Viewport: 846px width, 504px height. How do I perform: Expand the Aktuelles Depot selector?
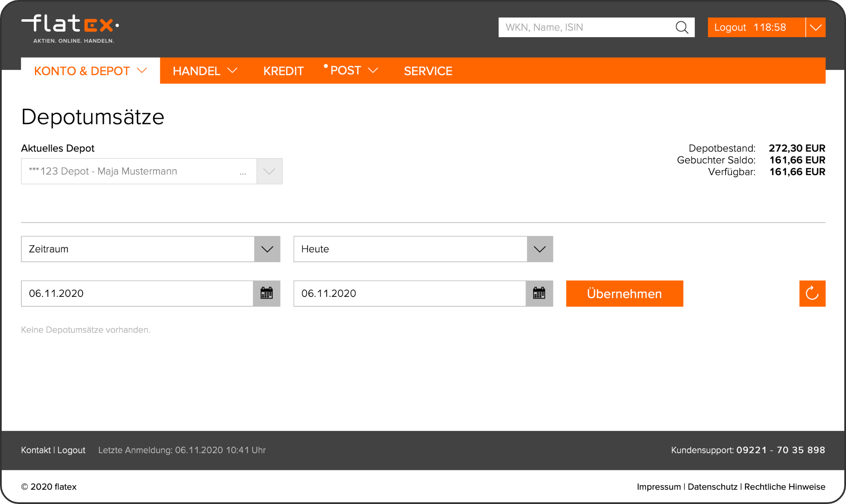tap(269, 171)
